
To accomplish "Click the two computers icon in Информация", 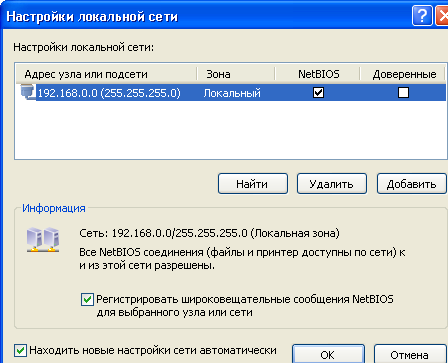I will [43, 239].
